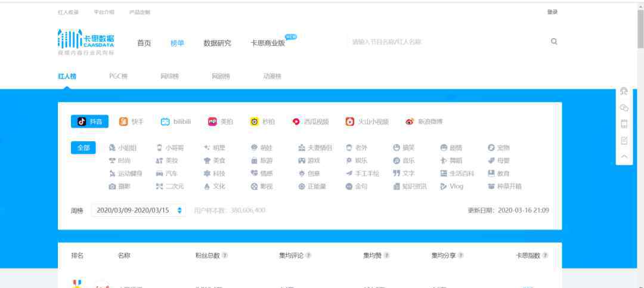This screenshot has width=644, height=288.
Task: Switch to the 新浪微博 platform
Action: click(x=424, y=122)
